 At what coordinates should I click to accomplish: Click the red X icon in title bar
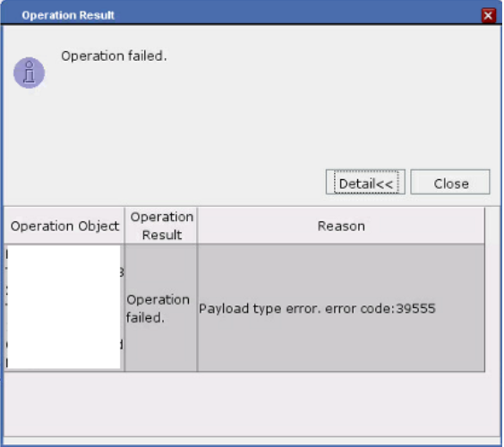coord(488,15)
